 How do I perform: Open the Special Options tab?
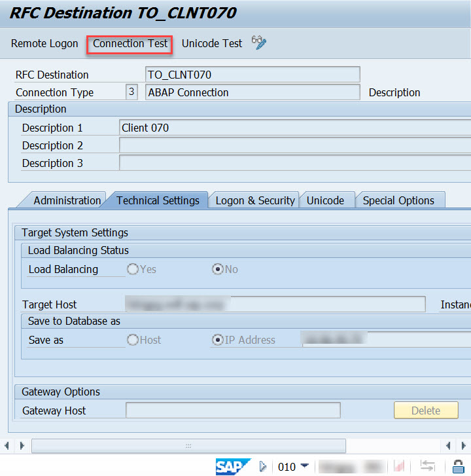coord(398,200)
